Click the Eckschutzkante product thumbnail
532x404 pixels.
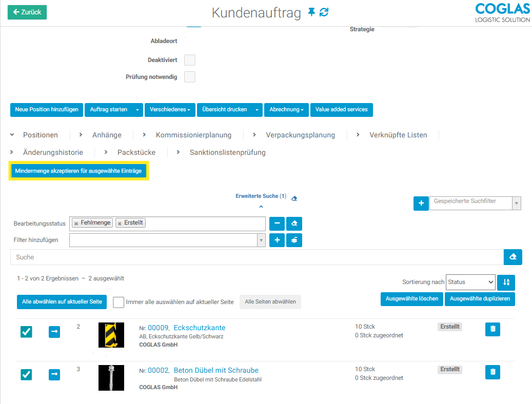click(111, 335)
